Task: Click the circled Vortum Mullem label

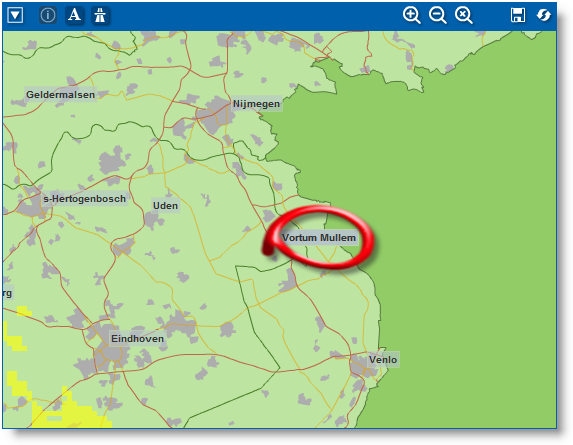Action: [319, 238]
